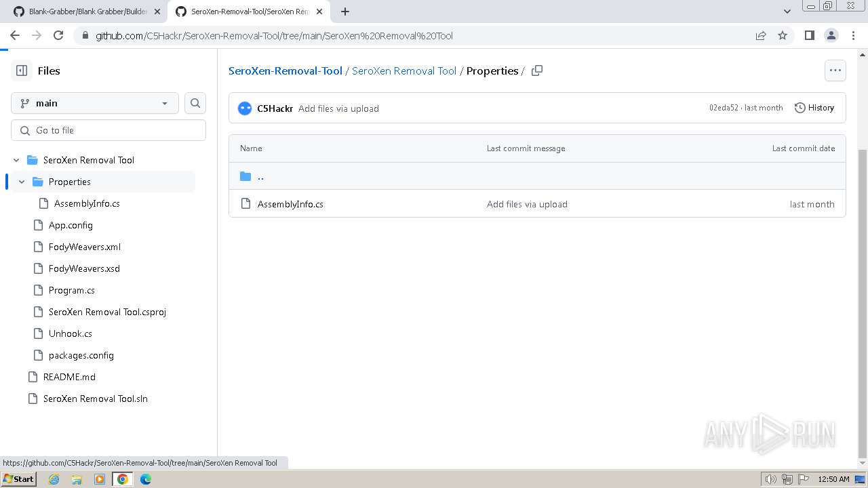Go to SeroXen-Removal-Tool repository breadcrumb
Viewport: 868px width, 488px height.
pyautogui.click(x=285, y=70)
